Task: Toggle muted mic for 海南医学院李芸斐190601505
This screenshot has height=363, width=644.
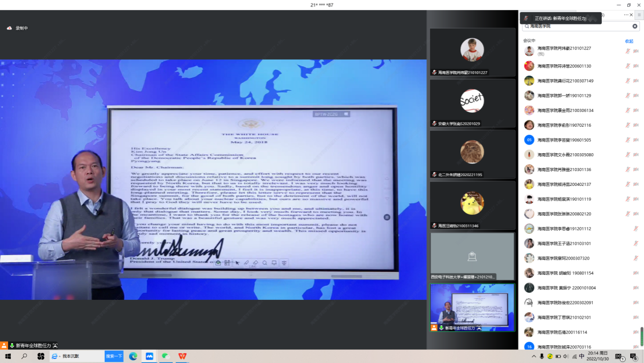Action: click(x=628, y=140)
